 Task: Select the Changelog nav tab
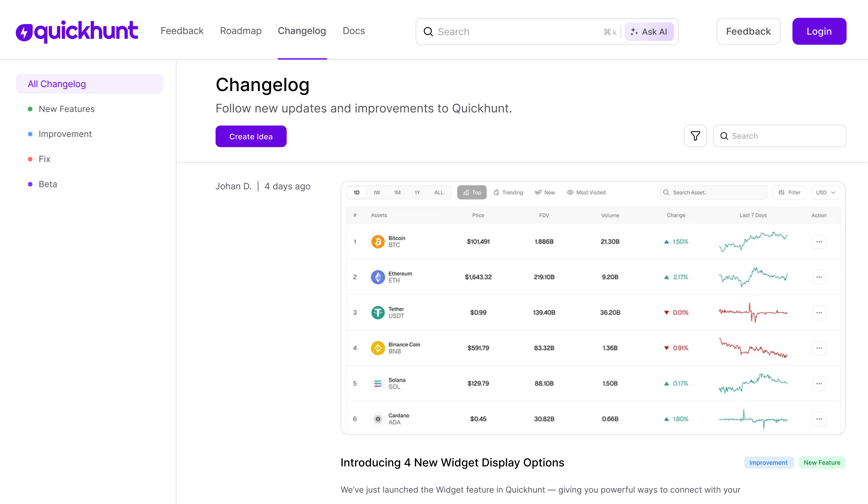(302, 31)
